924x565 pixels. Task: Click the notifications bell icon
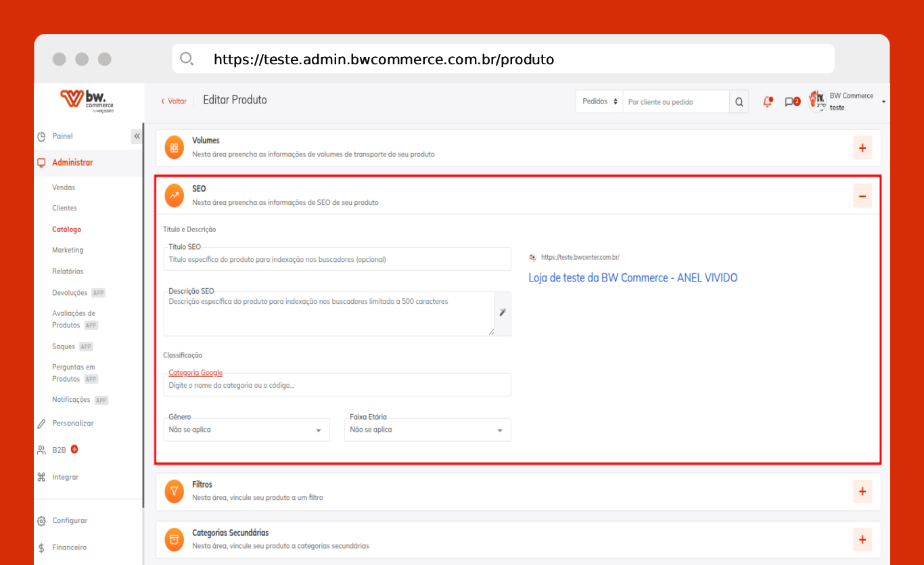[767, 102]
